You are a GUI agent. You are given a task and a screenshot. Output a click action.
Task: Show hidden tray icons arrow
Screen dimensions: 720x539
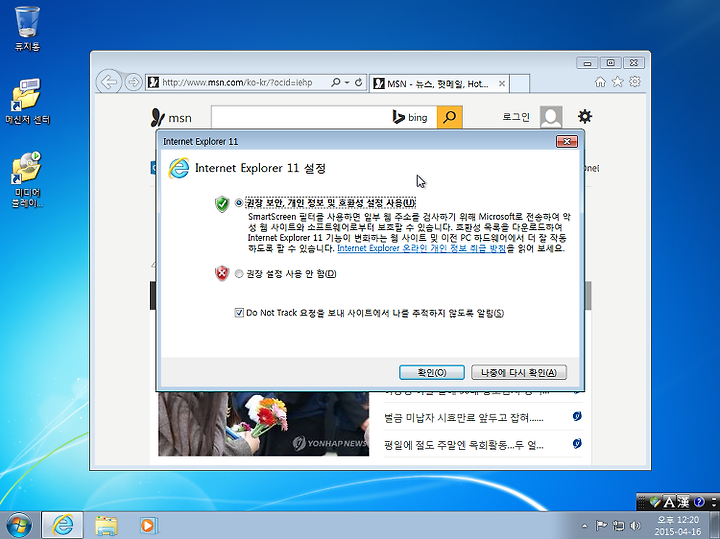click(584, 526)
